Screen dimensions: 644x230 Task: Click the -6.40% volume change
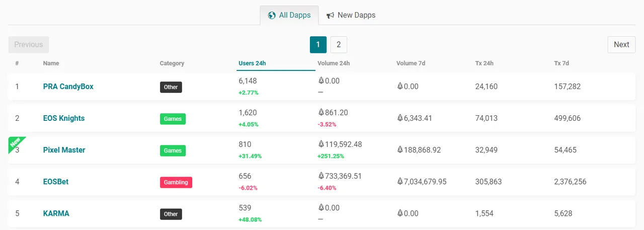point(327,188)
